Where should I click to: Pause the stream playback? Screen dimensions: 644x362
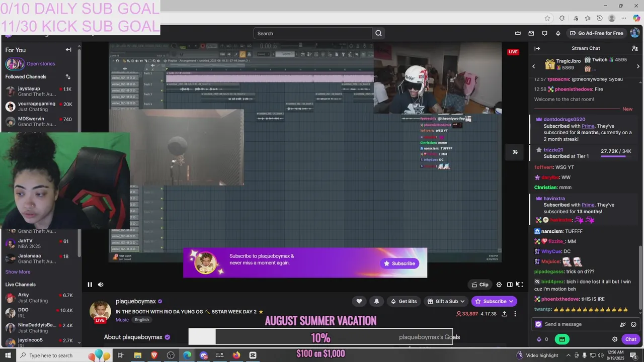[90, 285]
